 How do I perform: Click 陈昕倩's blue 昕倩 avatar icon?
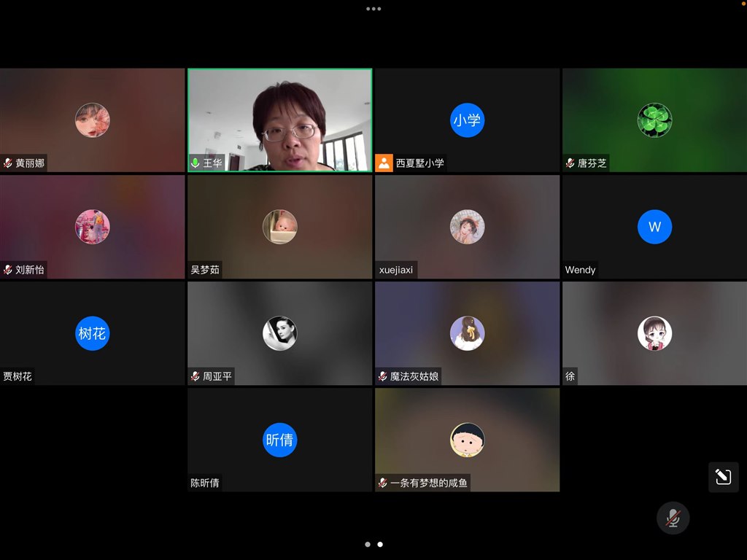(x=279, y=440)
